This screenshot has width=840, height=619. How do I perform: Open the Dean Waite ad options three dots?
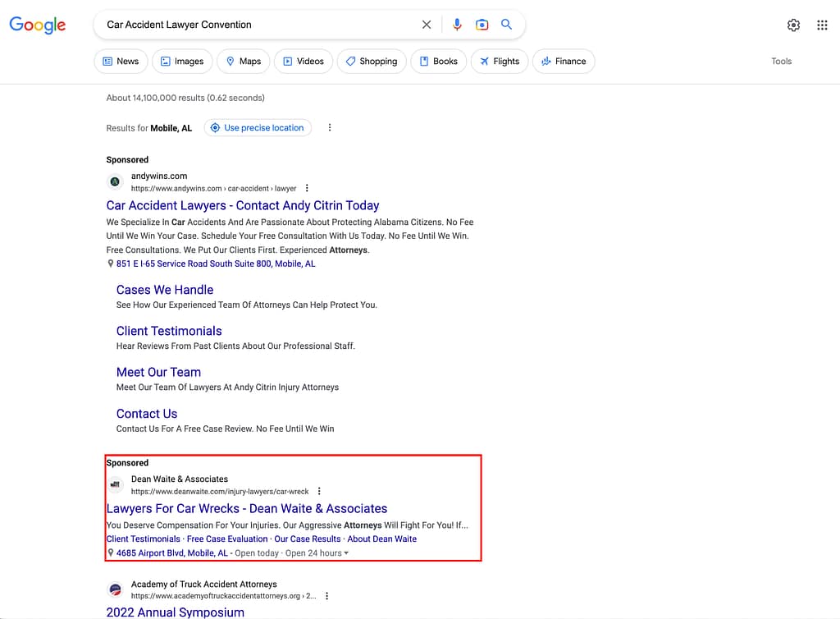pyautogui.click(x=319, y=491)
